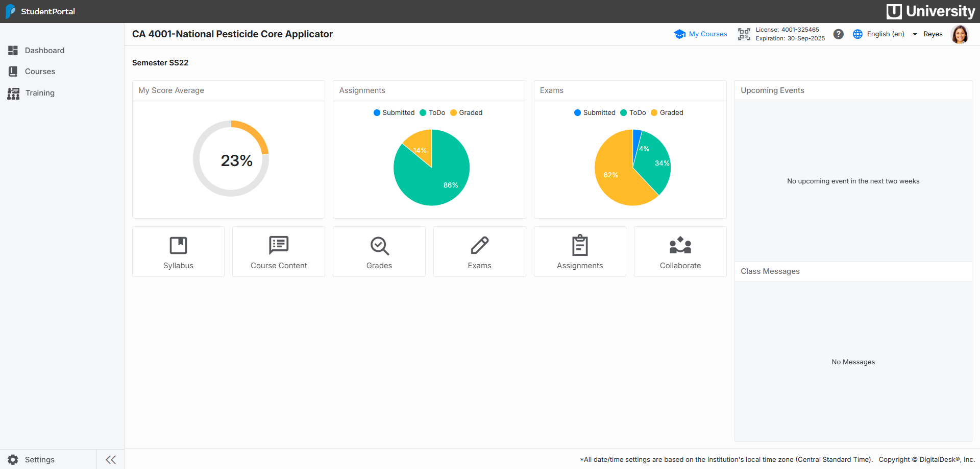Click the Exams pencil icon

point(479,245)
